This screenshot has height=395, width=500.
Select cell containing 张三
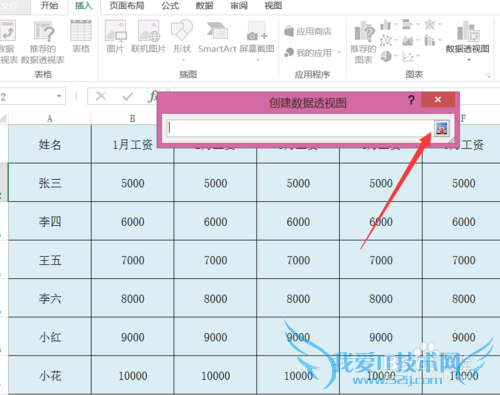(50, 183)
